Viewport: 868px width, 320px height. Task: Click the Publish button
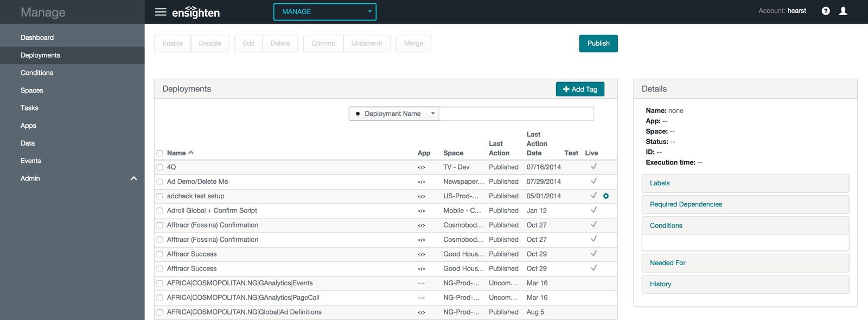point(598,43)
